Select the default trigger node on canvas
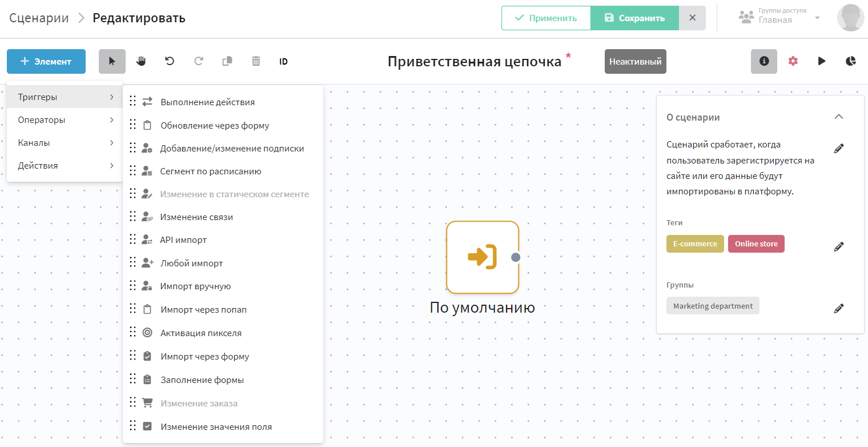Image resolution: width=868 pixels, height=447 pixels. (483, 257)
